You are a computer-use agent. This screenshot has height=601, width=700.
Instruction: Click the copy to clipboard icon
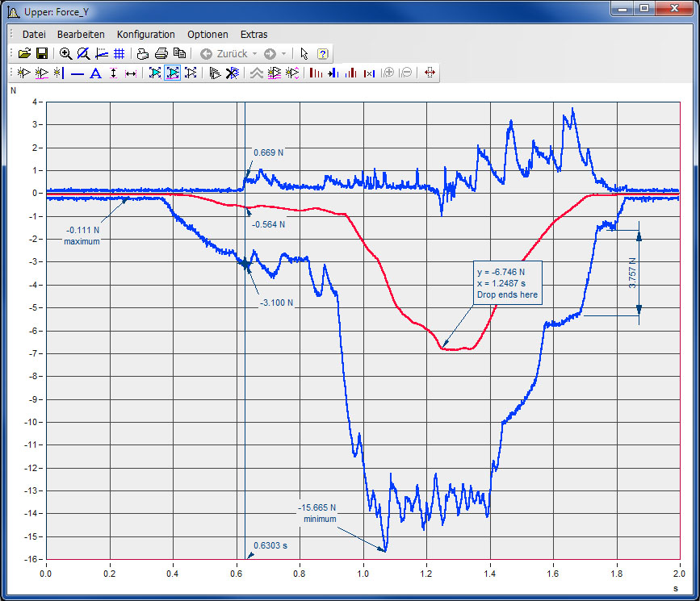click(179, 54)
